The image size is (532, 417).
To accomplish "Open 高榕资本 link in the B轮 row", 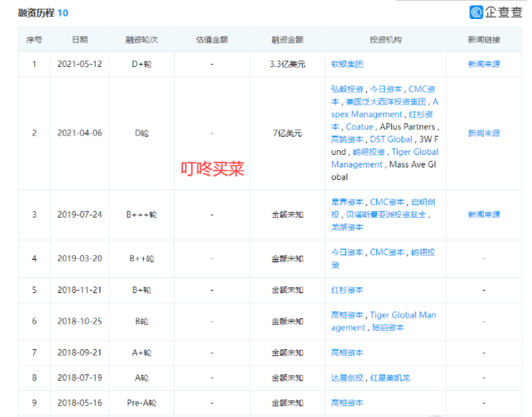I will [347, 315].
